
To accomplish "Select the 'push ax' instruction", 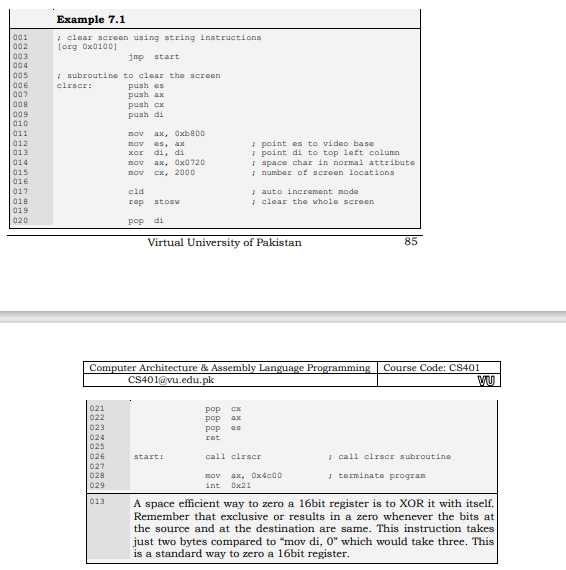I will pos(146,95).
